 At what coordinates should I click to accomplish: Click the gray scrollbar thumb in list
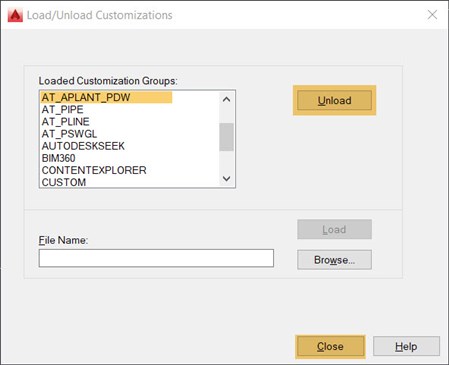click(x=227, y=137)
